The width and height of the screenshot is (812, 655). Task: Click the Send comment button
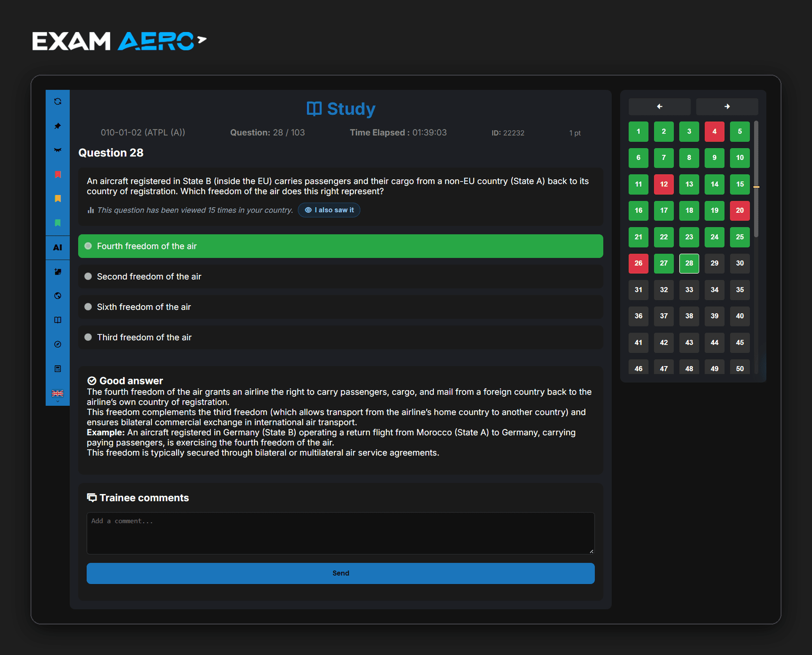pyautogui.click(x=341, y=573)
